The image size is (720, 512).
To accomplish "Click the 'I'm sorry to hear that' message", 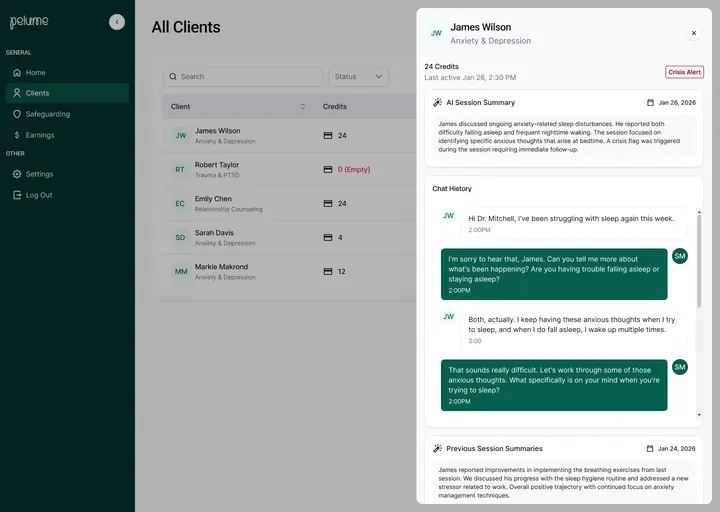I will 554,274.
